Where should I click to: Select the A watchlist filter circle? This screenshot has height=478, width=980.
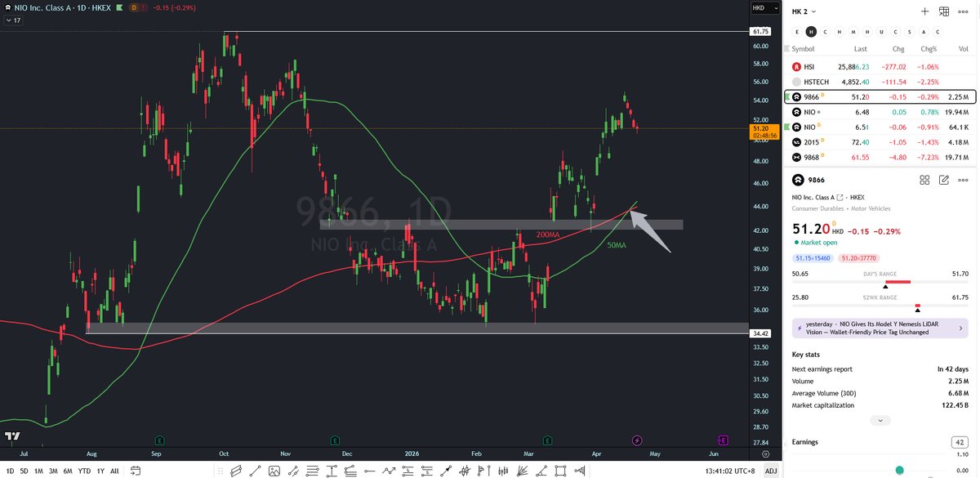924,32
